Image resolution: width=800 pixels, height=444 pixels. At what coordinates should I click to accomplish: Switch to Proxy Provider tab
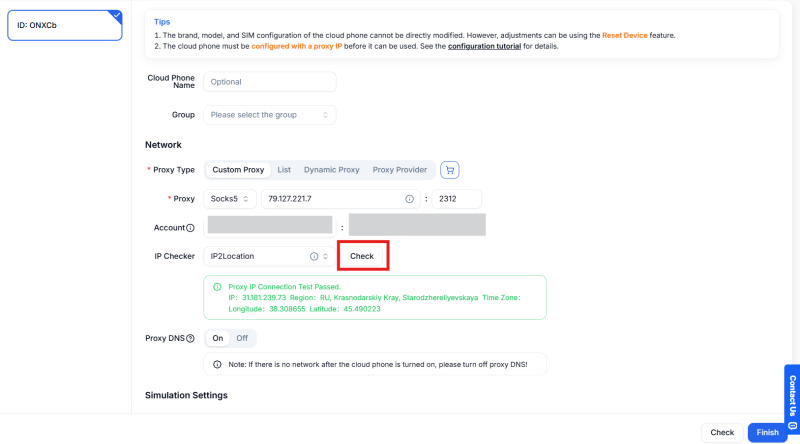tap(399, 170)
